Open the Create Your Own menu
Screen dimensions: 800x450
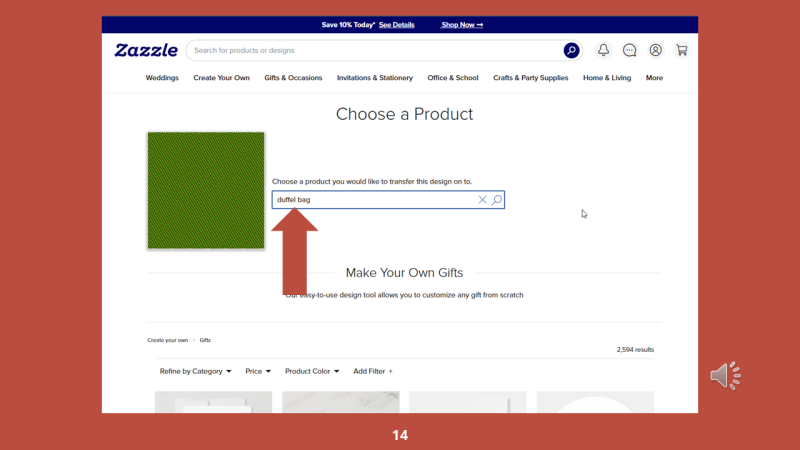coord(221,78)
